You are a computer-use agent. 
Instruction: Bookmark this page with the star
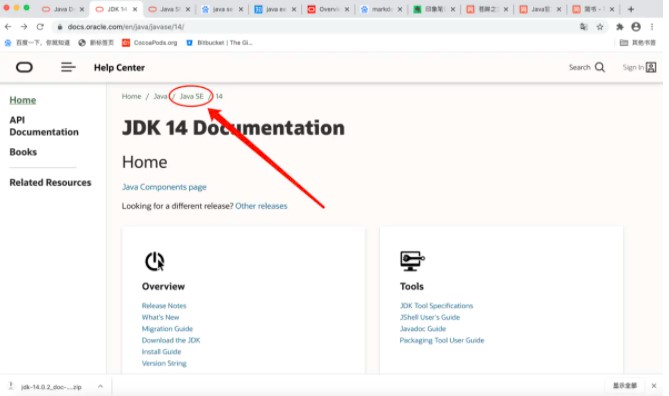pyautogui.click(x=600, y=27)
